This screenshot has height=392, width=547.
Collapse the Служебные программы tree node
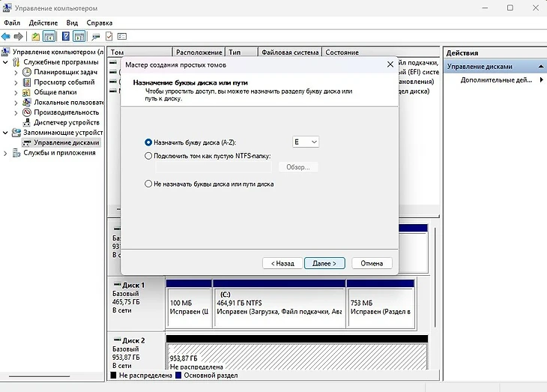[x=7, y=62]
